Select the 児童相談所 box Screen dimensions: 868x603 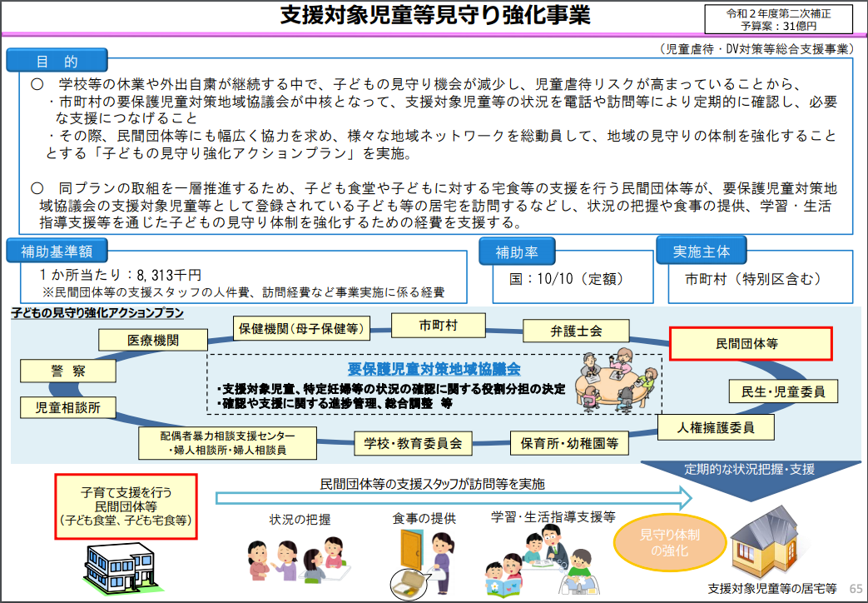(68, 407)
